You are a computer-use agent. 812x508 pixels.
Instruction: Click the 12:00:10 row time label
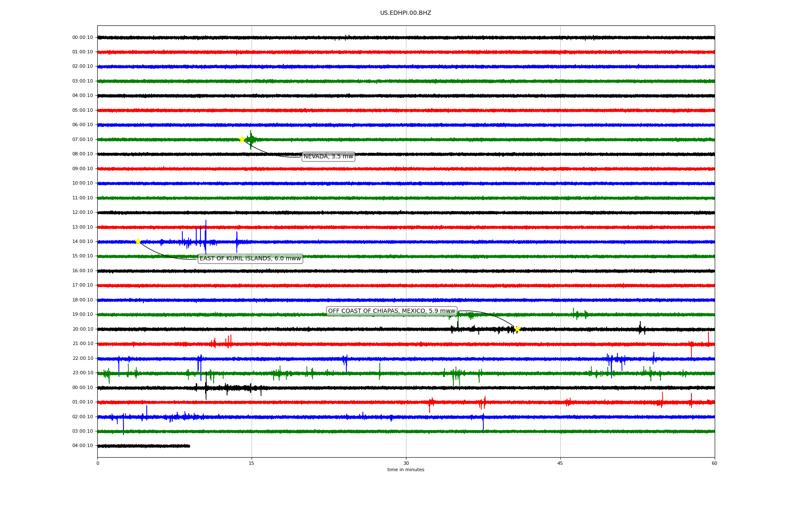click(x=82, y=212)
